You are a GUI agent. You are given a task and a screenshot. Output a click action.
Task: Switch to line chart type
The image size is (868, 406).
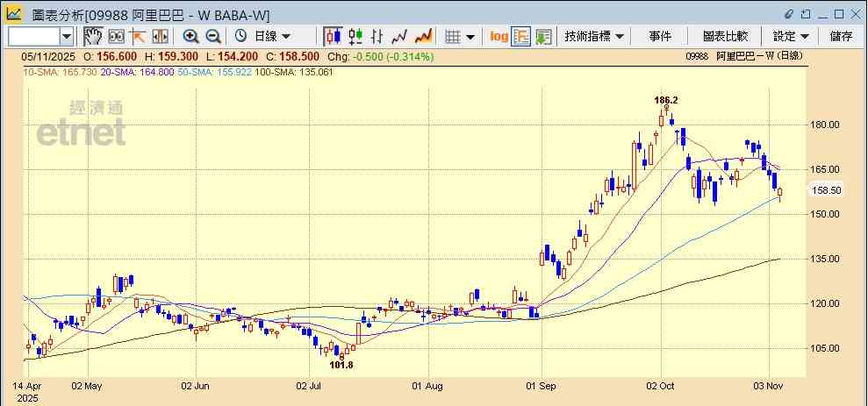pos(400,36)
